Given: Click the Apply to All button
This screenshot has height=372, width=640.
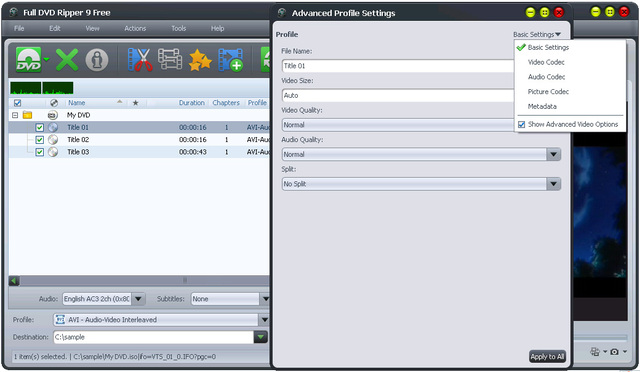Looking at the screenshot, I should pos(547,356).
